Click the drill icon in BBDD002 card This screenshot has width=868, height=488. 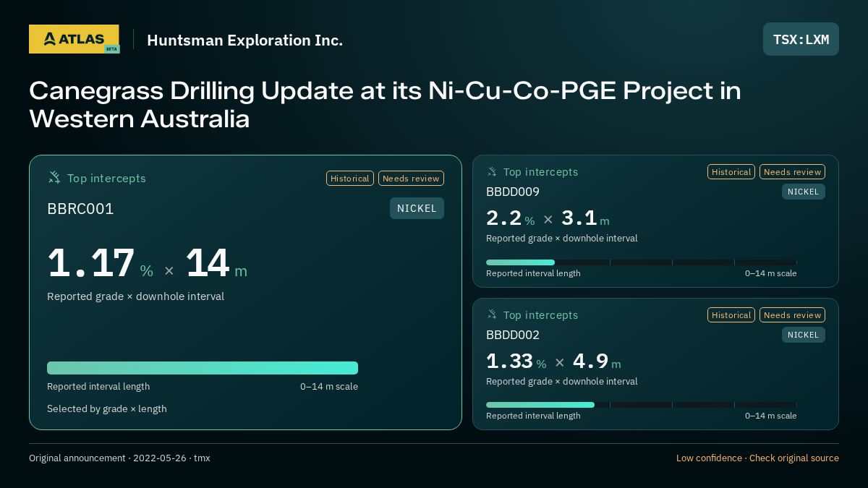coord(492,315)
